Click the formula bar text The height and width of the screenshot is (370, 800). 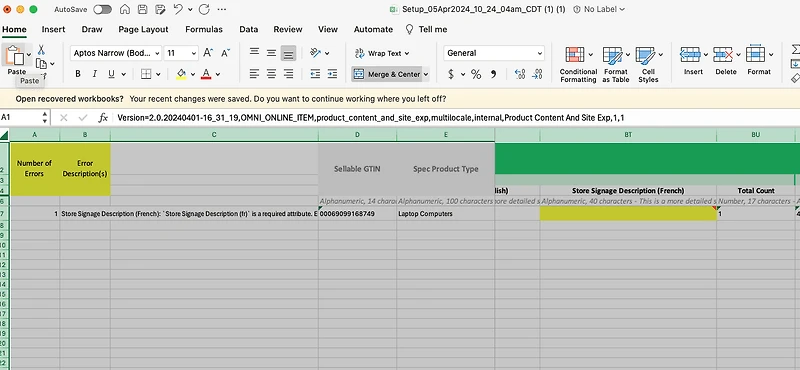(371, 117)
